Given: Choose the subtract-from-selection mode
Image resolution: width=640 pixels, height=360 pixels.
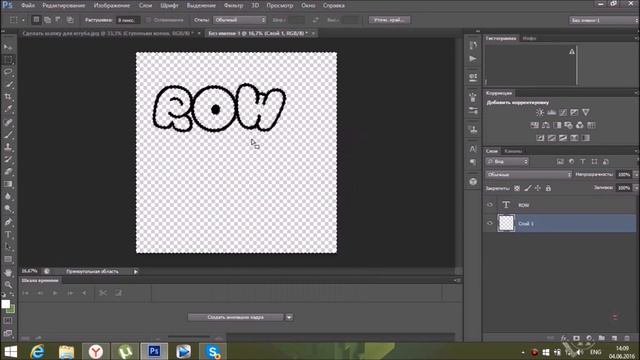Looking at the screenshot, I should pyautogui.click(x=58, y=20).
